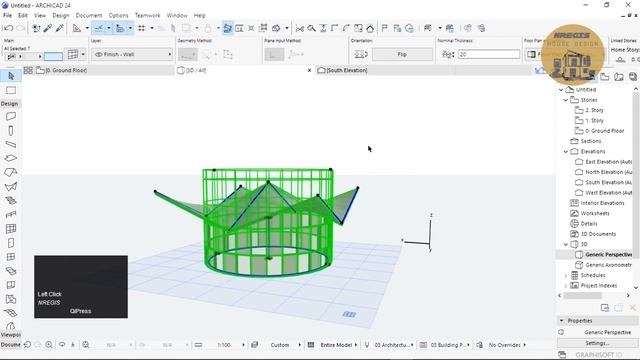Select the Roof tool in toolbox
640x360 pixels.
click(11, 172)
